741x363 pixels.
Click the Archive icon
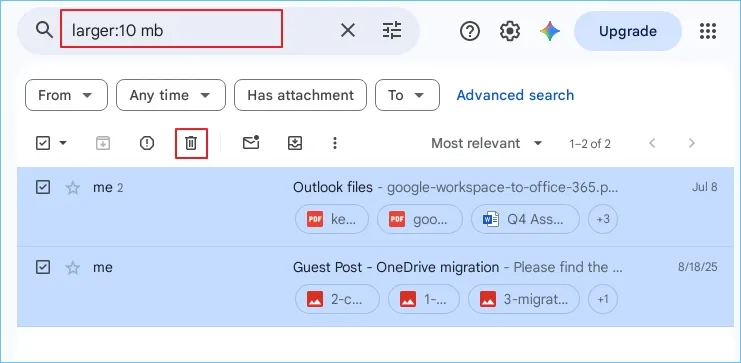(103, 143)
